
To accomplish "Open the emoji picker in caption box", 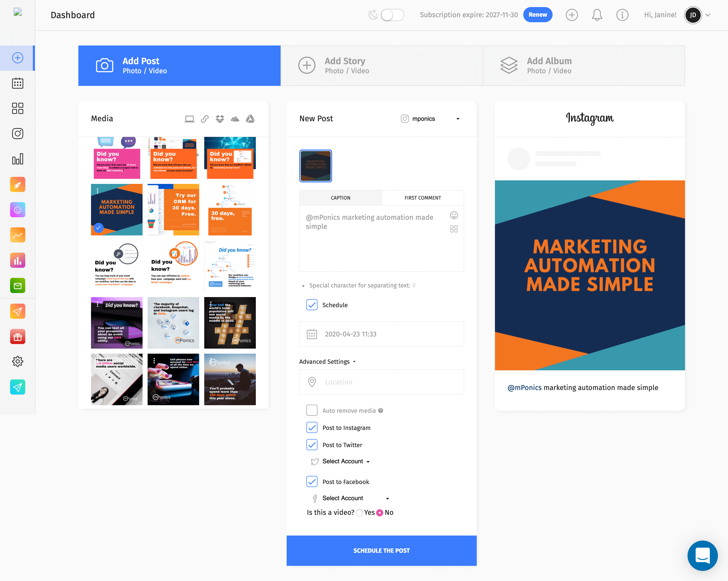I will point(454,215).
